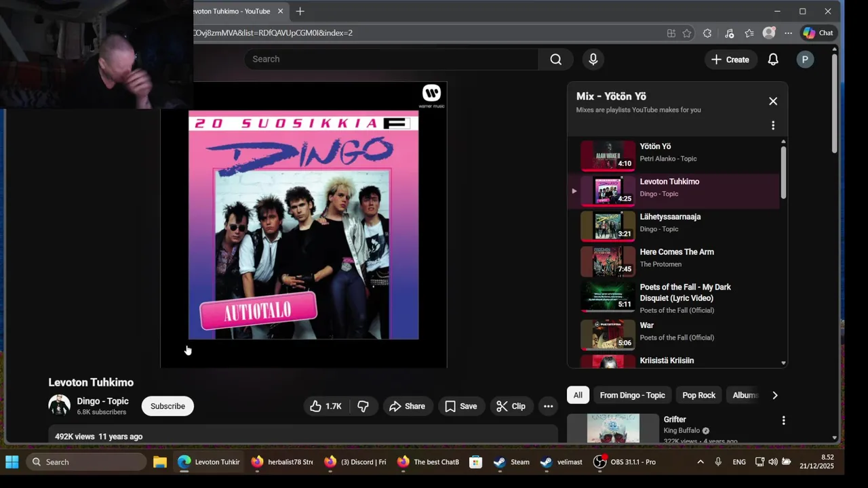Click the browser address bar URL
This screenshot has height=488, width=868.
[x=273, y=33]
